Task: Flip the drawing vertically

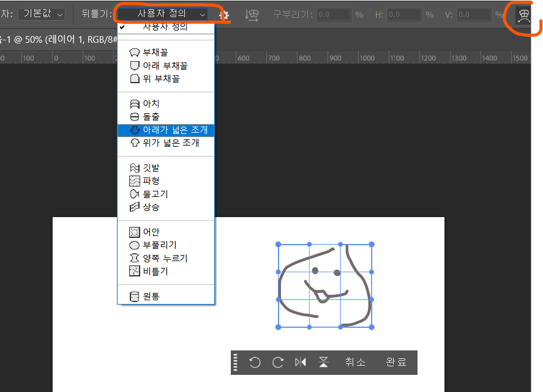Action: pos(324,362)
